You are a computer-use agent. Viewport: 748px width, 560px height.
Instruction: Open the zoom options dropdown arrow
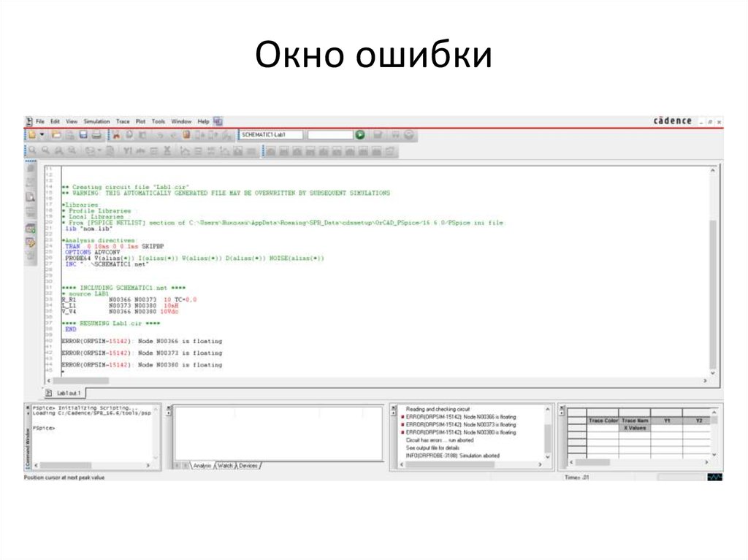(100, 150)
